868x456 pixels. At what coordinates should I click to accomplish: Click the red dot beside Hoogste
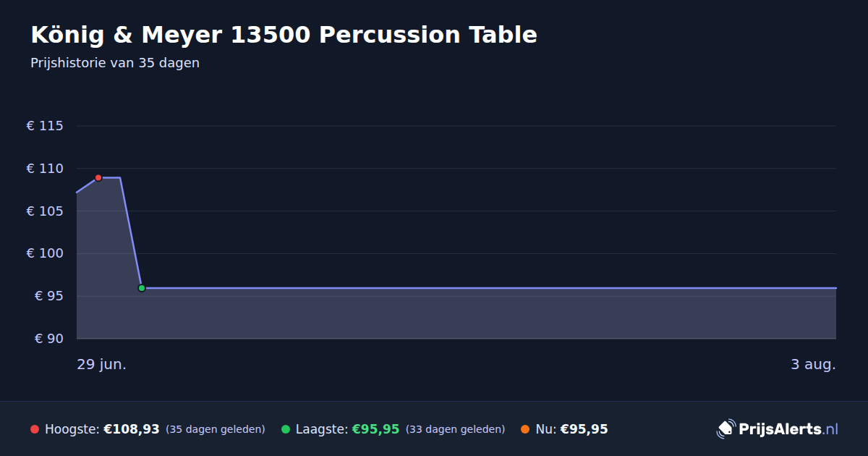(35, 429)
